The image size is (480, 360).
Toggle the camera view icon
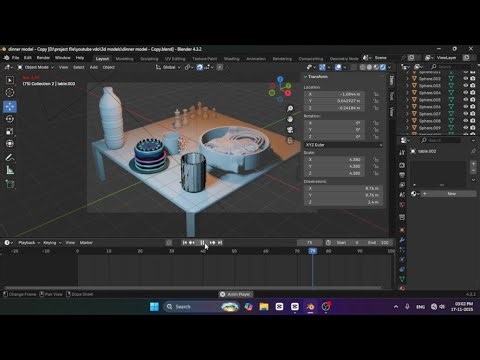pyautogui.click(x=290, y=130)
